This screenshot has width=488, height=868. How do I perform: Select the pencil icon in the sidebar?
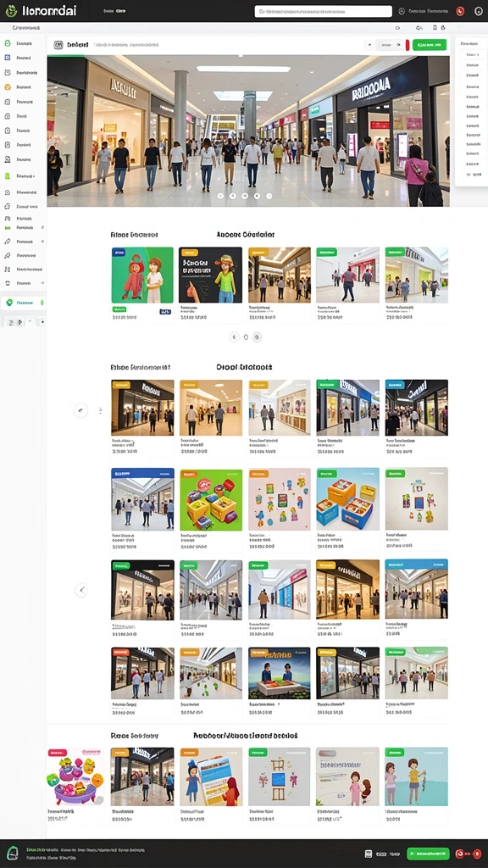(x=8, y=242)
